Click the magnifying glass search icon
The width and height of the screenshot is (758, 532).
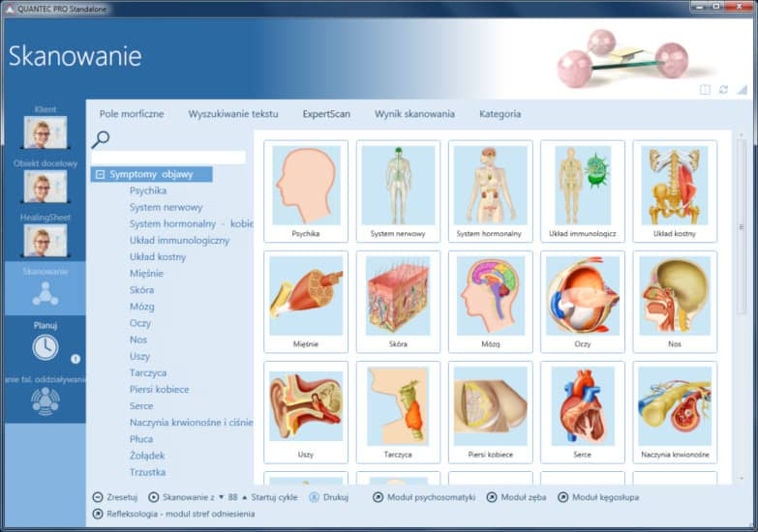[101, 139]
